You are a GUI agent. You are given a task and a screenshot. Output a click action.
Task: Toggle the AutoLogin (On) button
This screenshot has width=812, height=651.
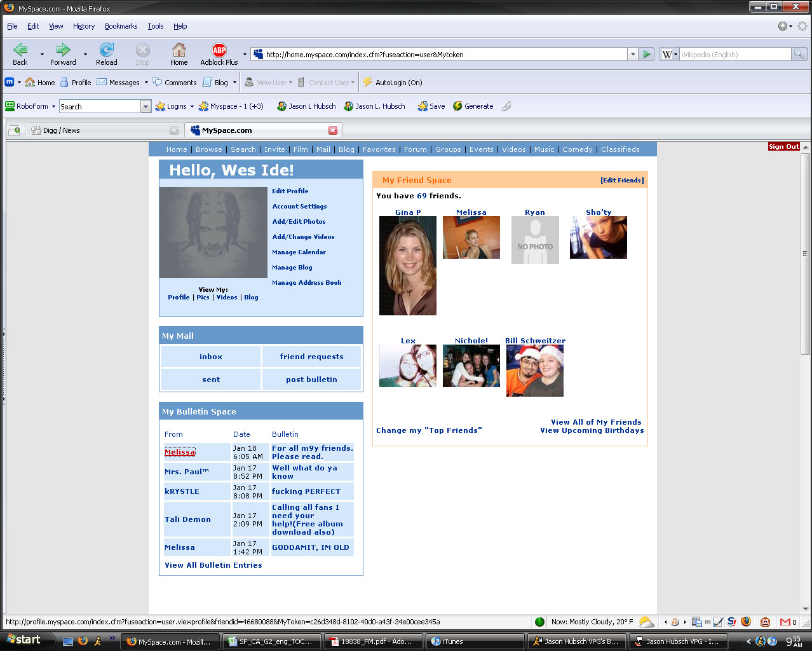(x=393, y=83)
